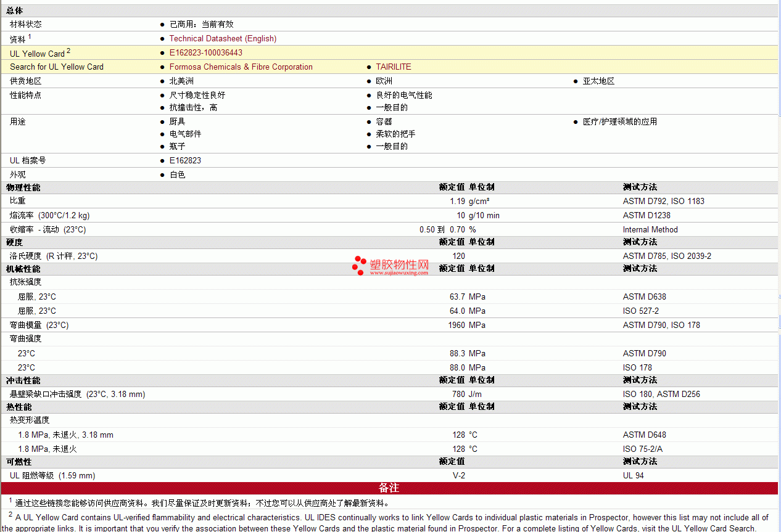Select the '弯曲模量 (23°C)' label
Screen dimensions: 781x532
click(x=39, y=325)
